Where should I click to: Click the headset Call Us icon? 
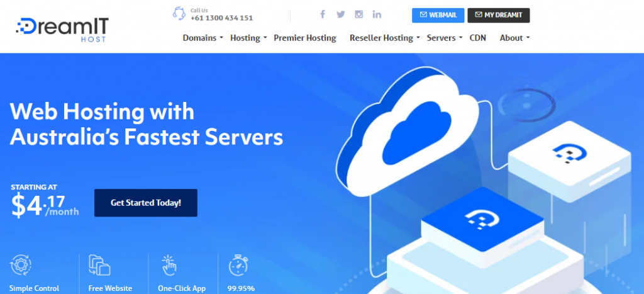[179, 14]
